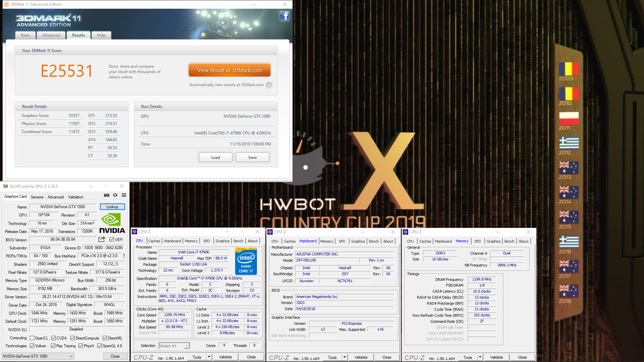Click the Close button in GPU-Z
Viewport: 644px width, 362px height.
click(x=115, y=356)
